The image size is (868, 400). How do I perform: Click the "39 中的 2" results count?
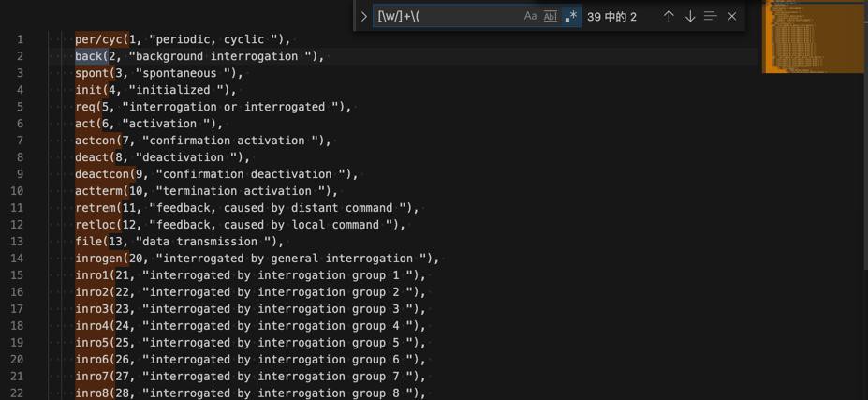(x=611, y=16)
